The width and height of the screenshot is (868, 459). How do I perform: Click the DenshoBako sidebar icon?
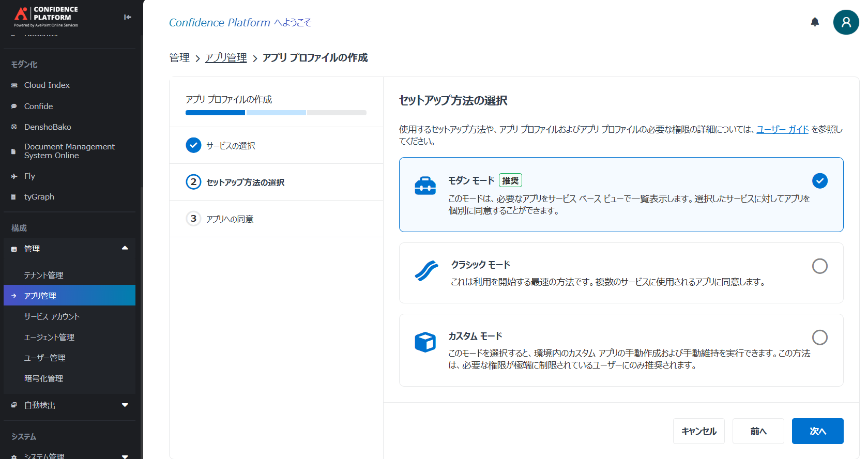tap(14, 127)
